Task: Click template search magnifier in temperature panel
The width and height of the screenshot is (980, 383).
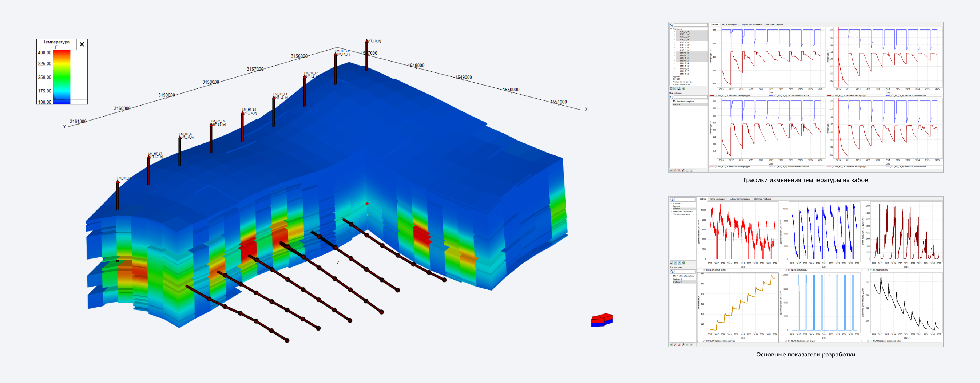Action: (672, 97)
